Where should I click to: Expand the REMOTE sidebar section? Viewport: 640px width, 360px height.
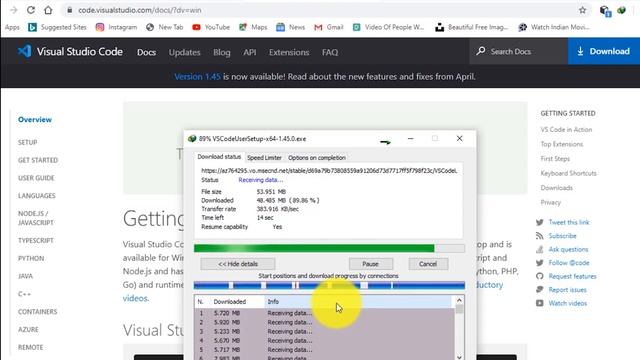point(30,347)
